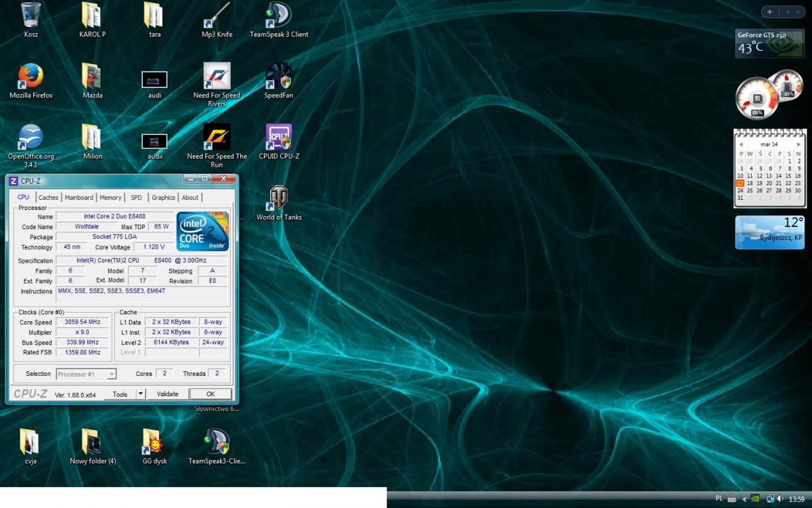
Task: Click the volume speaker tray icon
Action: click(x=781, y=499)
